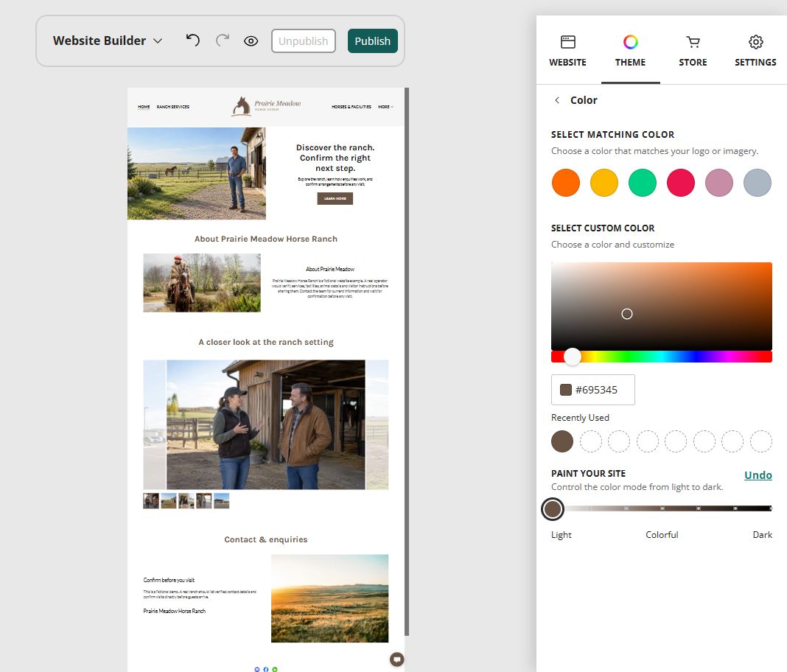
Task: Click the hue slider handle
Action: tap(572, 357)
